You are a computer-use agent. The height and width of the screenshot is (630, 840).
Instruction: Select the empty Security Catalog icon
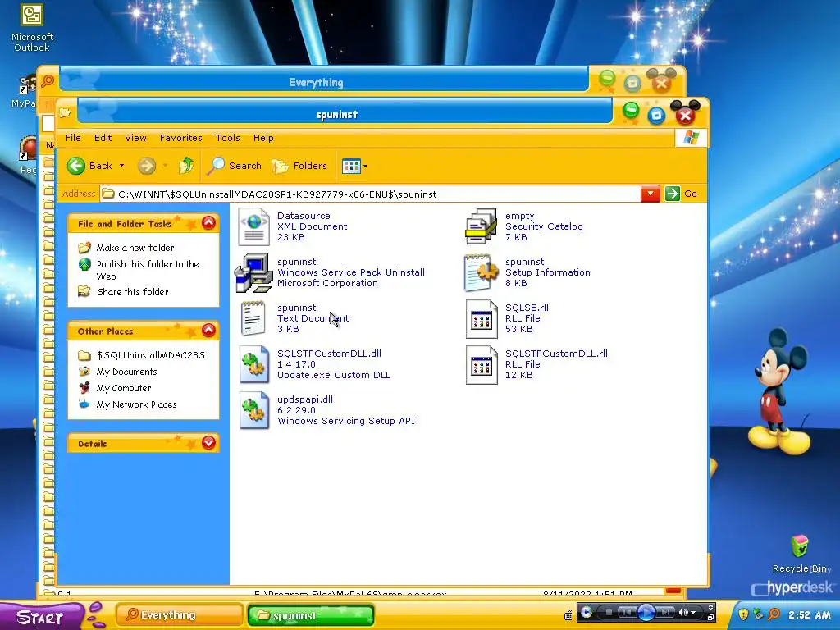coord(481,226)
